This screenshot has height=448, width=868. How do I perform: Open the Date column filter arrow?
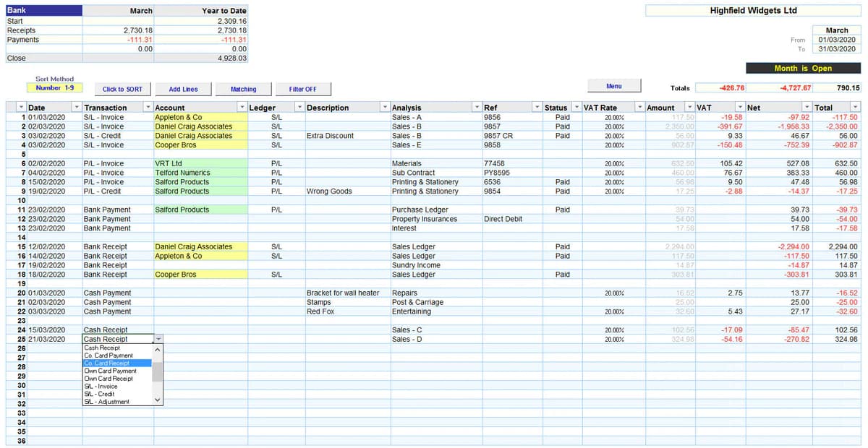77,108
